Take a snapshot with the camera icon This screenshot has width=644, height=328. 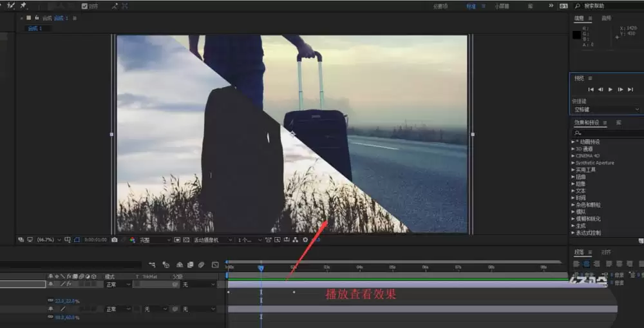[x=115, y=240]
